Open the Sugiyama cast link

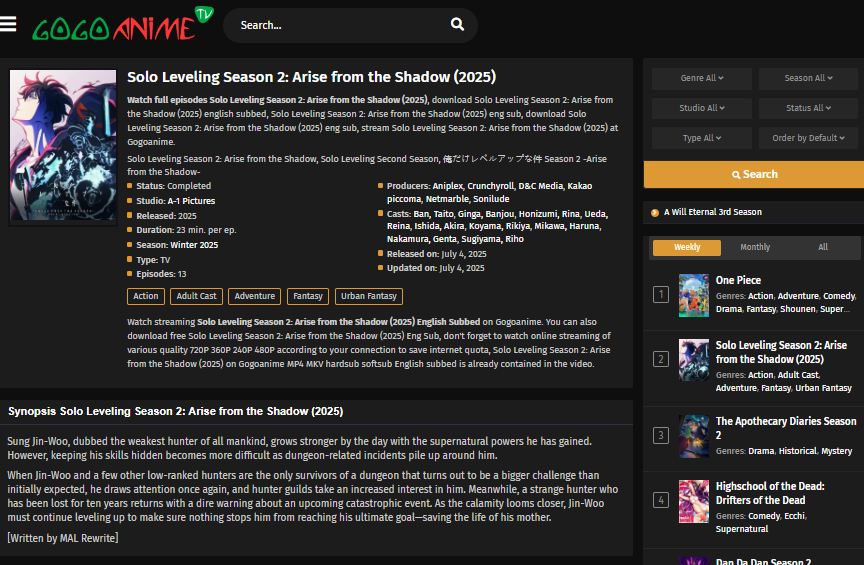[480, 239]
